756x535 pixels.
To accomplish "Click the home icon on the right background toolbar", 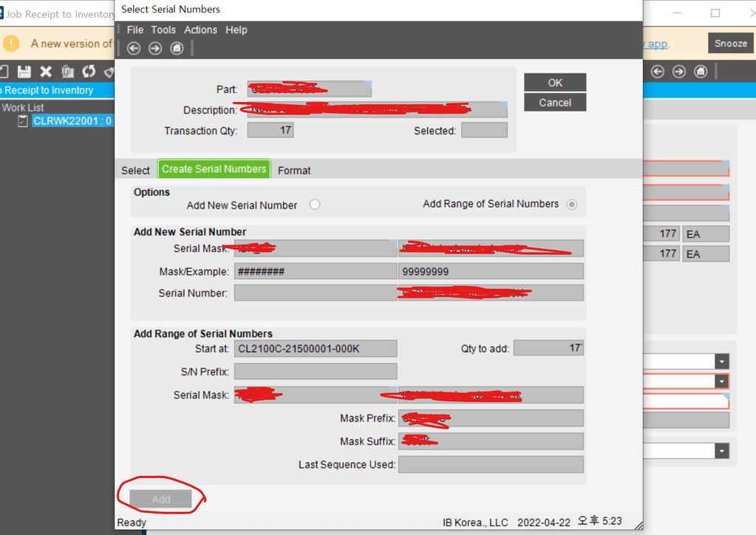I will coord(700,71).
